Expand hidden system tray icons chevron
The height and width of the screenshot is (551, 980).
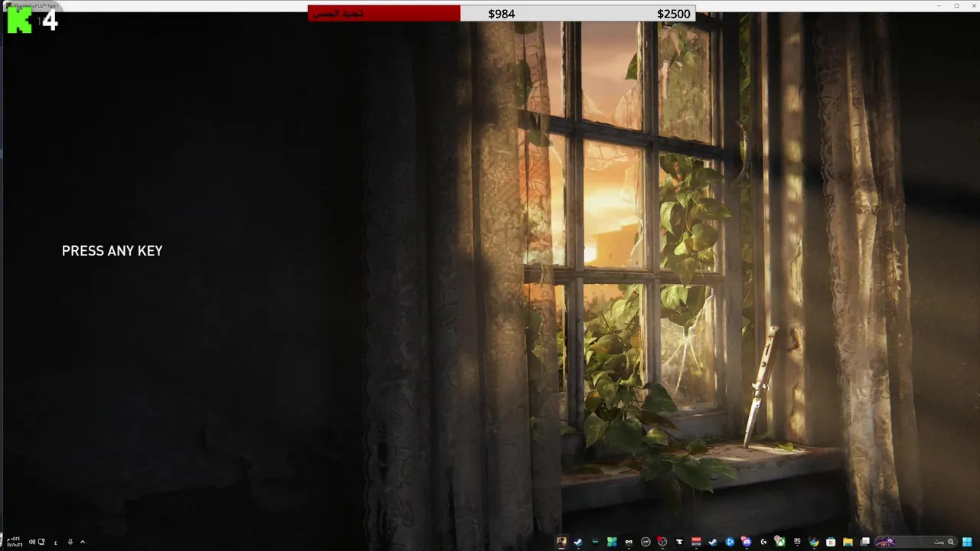click(83, 542)
